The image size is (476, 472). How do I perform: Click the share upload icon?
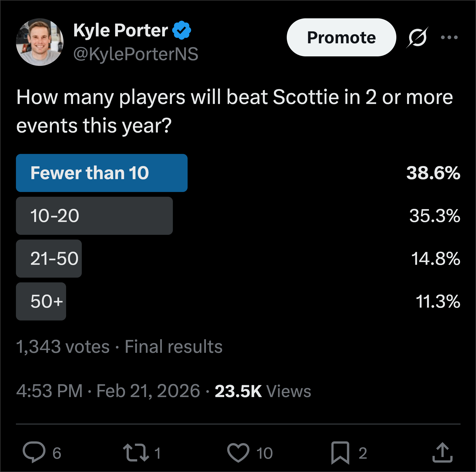442,452
